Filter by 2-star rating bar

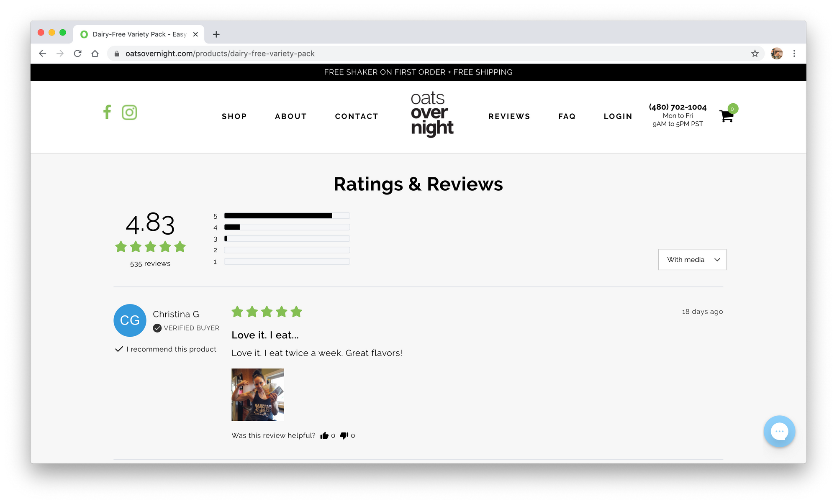pos(287,250)
